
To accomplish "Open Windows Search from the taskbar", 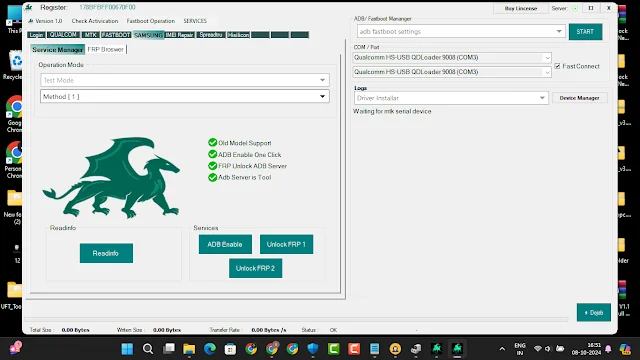I will click(148, 349).
